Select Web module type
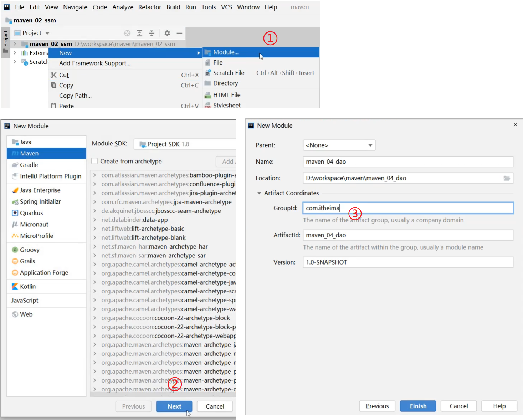This screenshot has width=523, height=420. [46, 314]
